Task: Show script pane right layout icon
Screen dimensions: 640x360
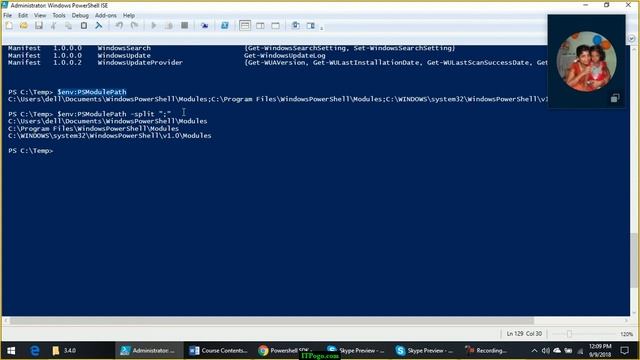Action: coord(260,26)
